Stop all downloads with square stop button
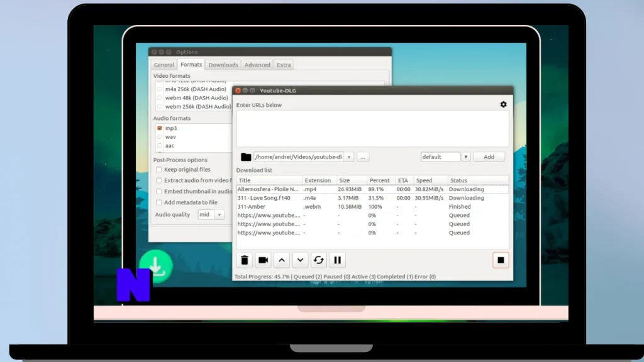644x362 pixels. point(501,260)
